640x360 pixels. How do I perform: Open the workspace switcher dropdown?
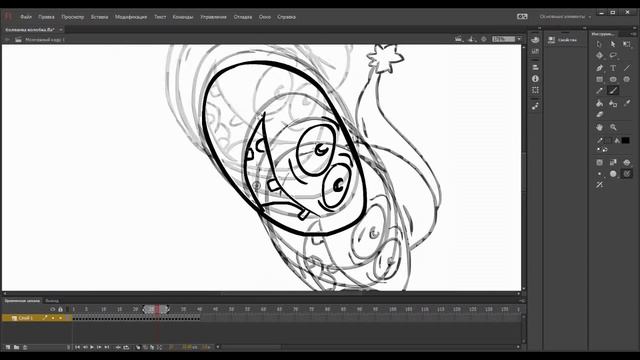coord(565,17)
